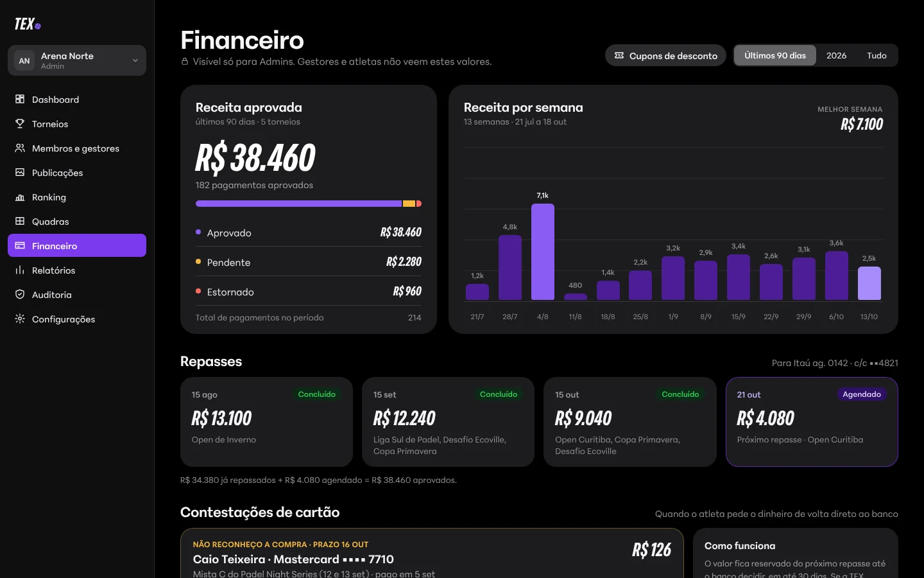
Task: Open Caio Teixeira Mastercard dispute card
Action: (x=432, y=553)
